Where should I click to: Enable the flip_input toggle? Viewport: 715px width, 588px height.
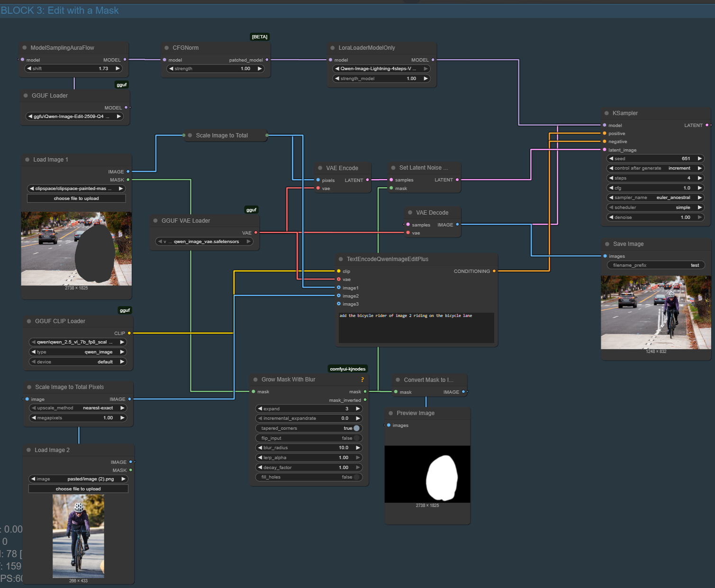[356, 438]
